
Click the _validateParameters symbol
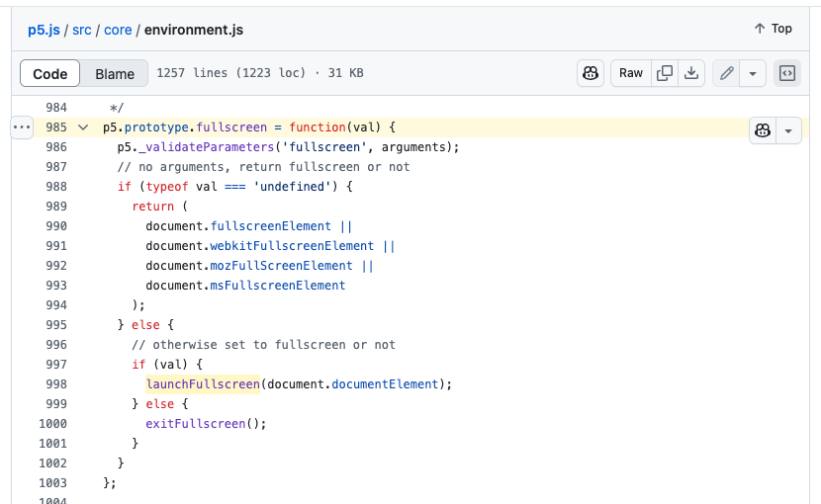(x=207, y=147)
